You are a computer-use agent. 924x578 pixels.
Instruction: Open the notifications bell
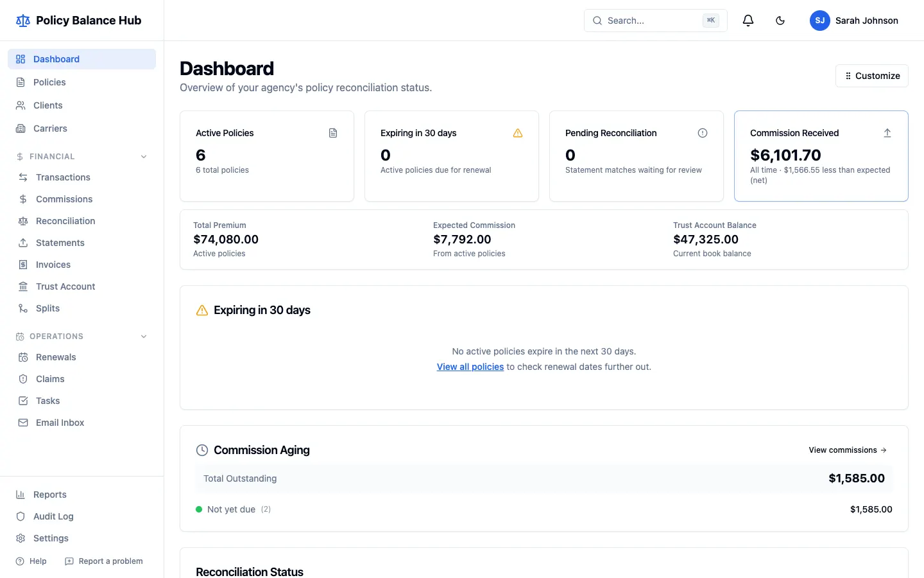[748, 21]
